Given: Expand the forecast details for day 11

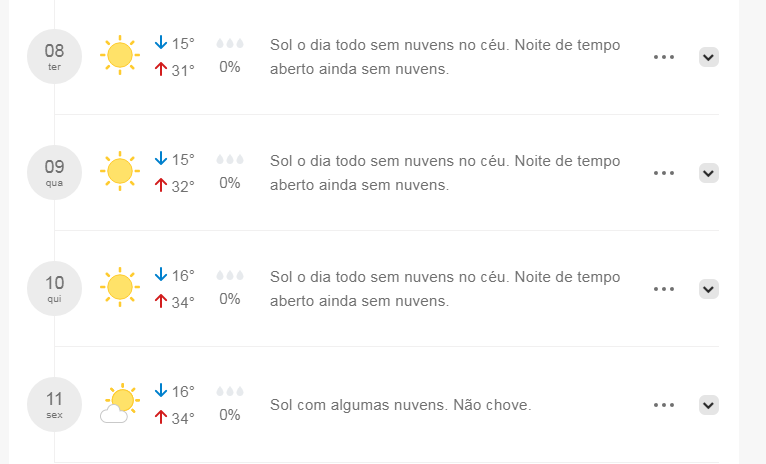Looking at the screenshot, I should [708, 405].
